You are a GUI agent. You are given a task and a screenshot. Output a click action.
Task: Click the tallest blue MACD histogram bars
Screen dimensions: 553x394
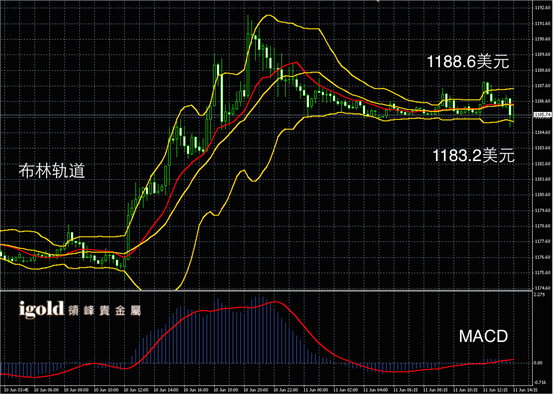click(x=258, y=329)
